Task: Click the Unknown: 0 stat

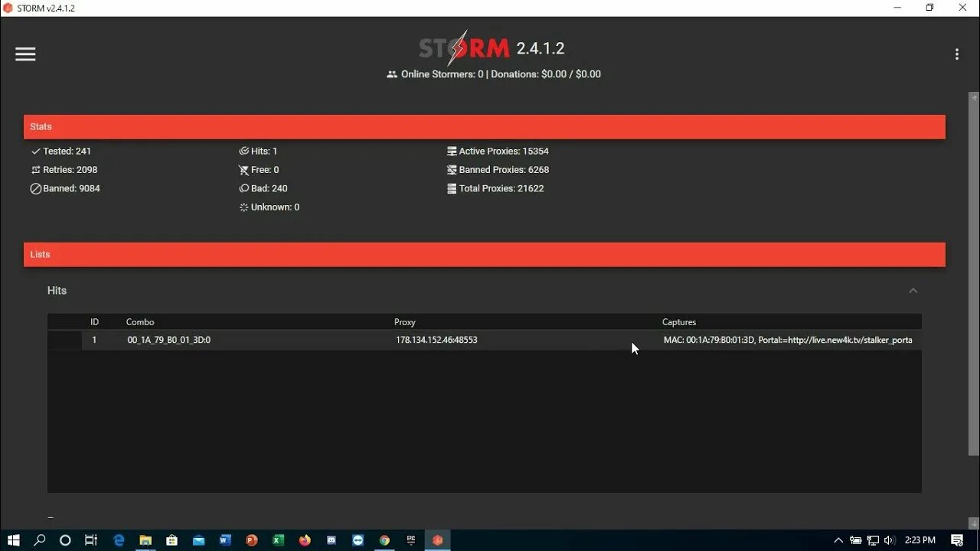Action: click(269, 207)
